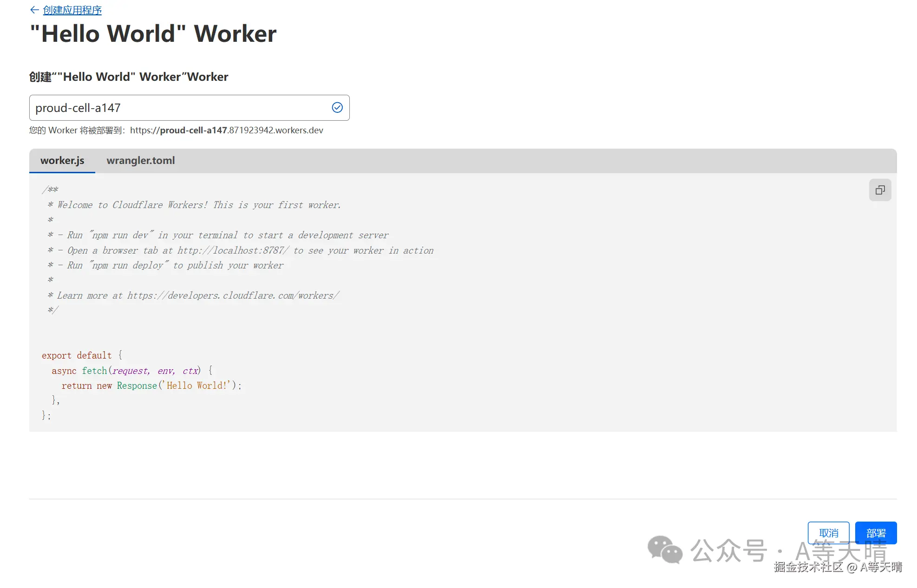917x588 pixels.
Task: Click the name validation checkmark icon
Action: coord(337,108)
